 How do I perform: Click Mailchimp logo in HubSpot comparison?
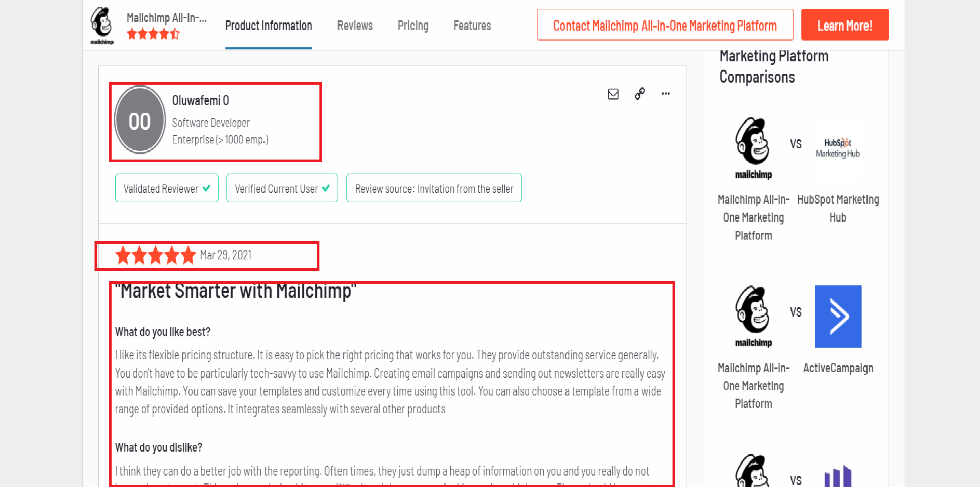[754, 148]
